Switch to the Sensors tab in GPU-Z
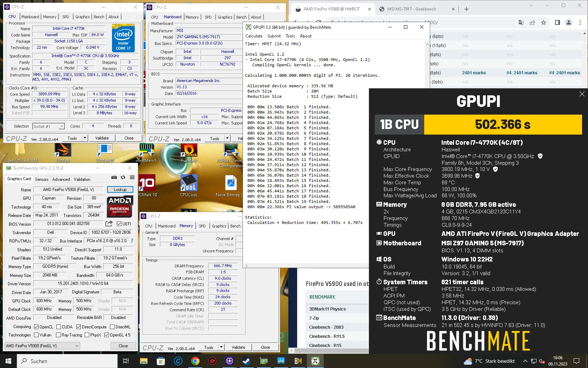588x368 pixels. [x=42, y=179]
